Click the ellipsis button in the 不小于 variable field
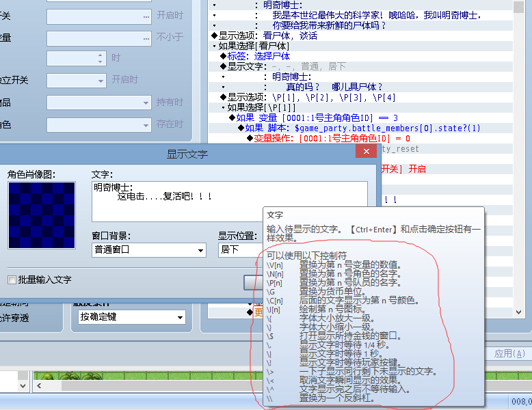Image resolution: width=532 pixels, height=410 pixels. (146, 38)
